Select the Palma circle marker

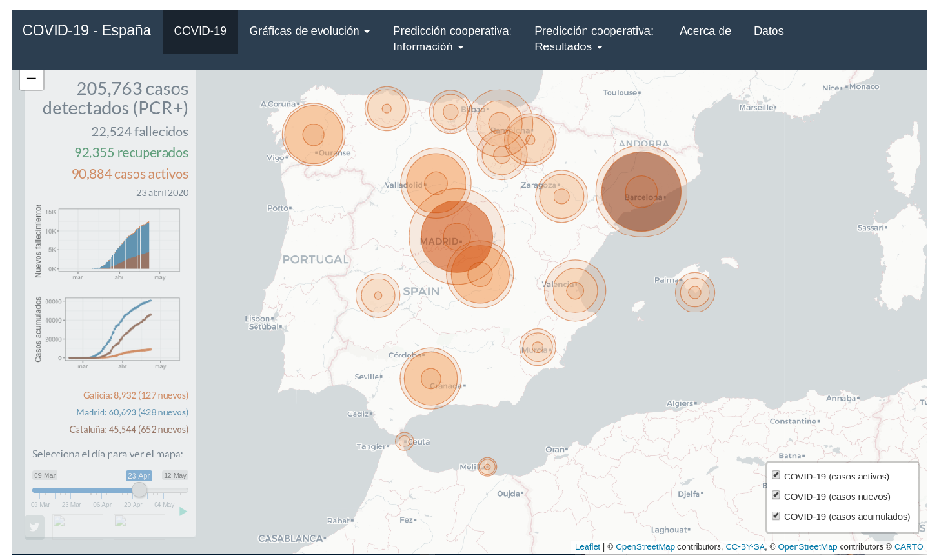pyautogui.click(x=694, y=292)
